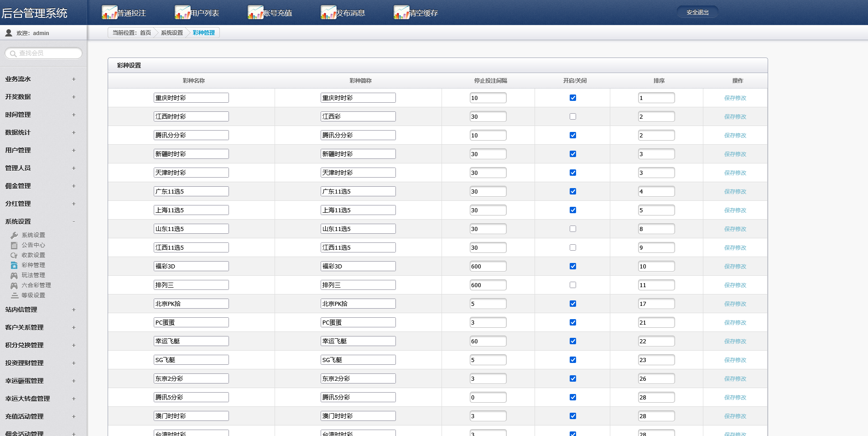Open 收款设置 in the sidebar
Screen dimensions: 868x436
pyautogui.click(x=33, y=255)
